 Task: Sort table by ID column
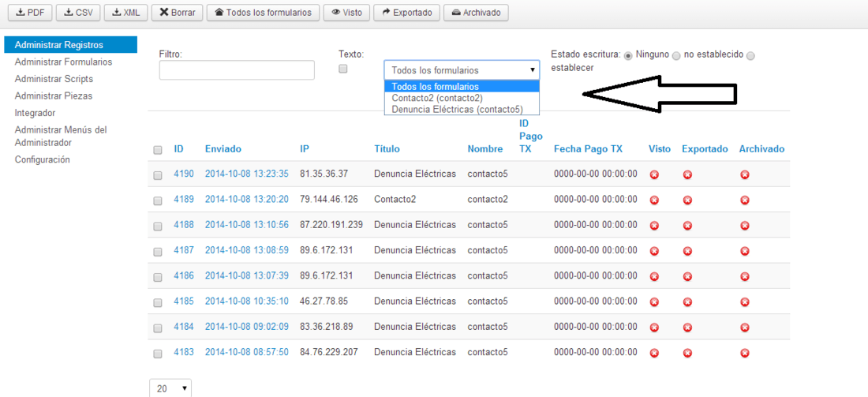click(179, 149)
